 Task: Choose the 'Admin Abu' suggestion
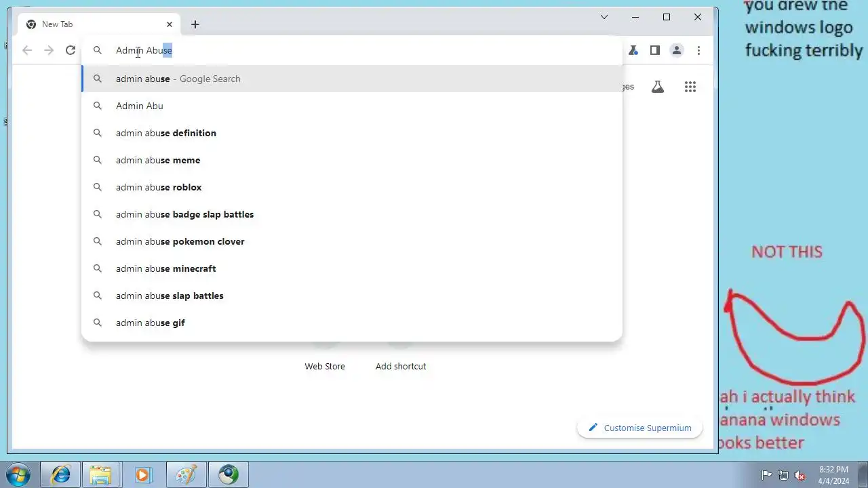pos(352,106)
